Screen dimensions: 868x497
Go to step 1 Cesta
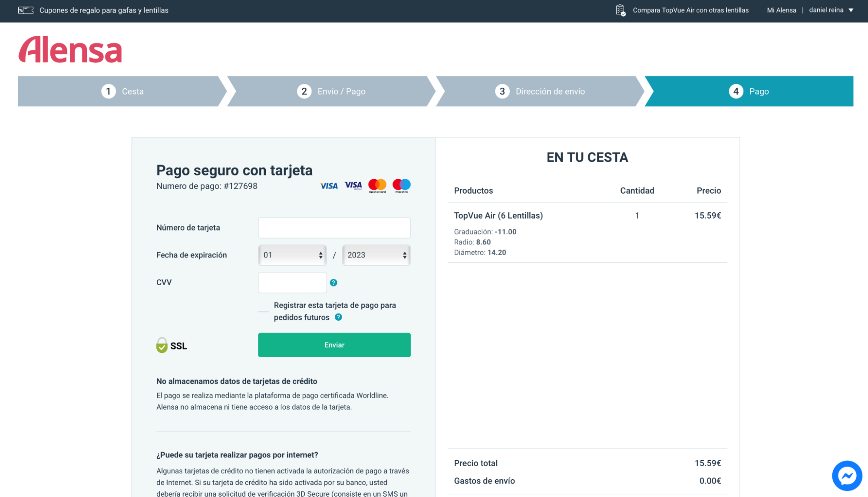click(122, 91)
